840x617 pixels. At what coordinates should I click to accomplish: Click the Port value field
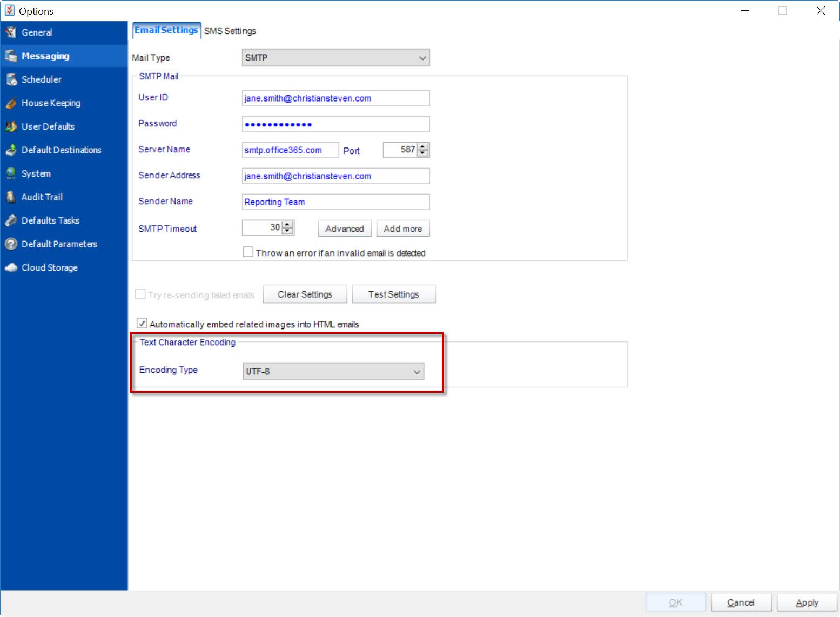tap(400, 150)
